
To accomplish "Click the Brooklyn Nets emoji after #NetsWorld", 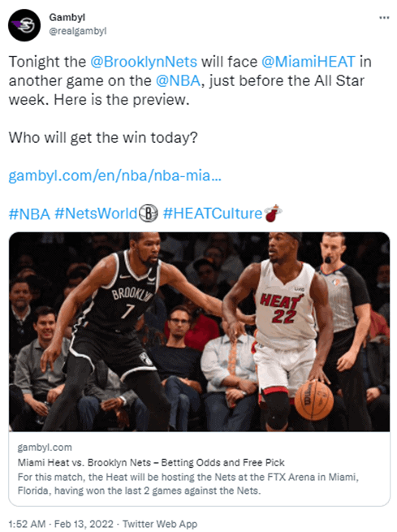I will pyautogui.click(x=149, y=213).
